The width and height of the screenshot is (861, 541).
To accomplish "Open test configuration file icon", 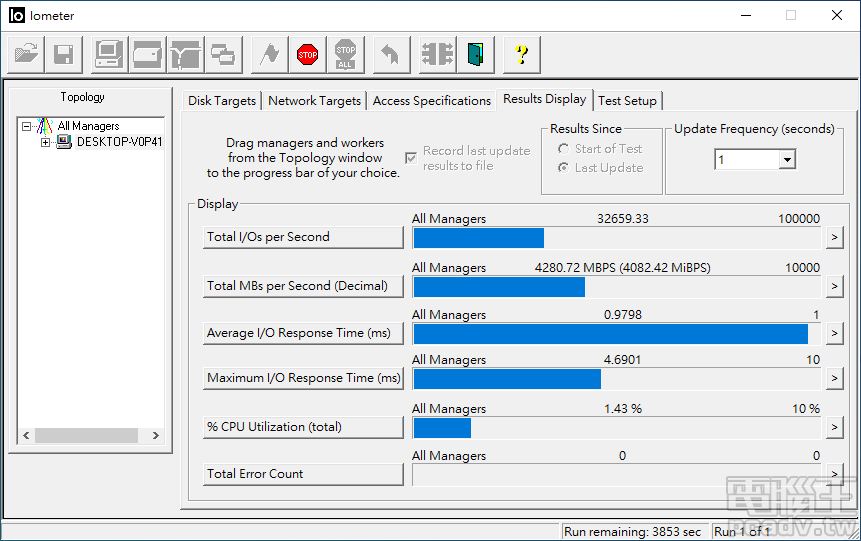I will click(26, 54).
